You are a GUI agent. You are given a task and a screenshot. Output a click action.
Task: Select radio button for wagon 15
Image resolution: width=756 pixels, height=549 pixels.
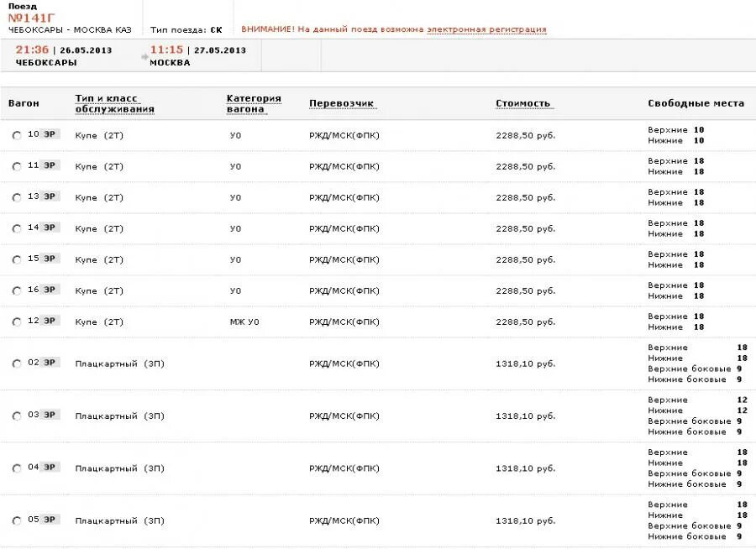pos(17,259)
